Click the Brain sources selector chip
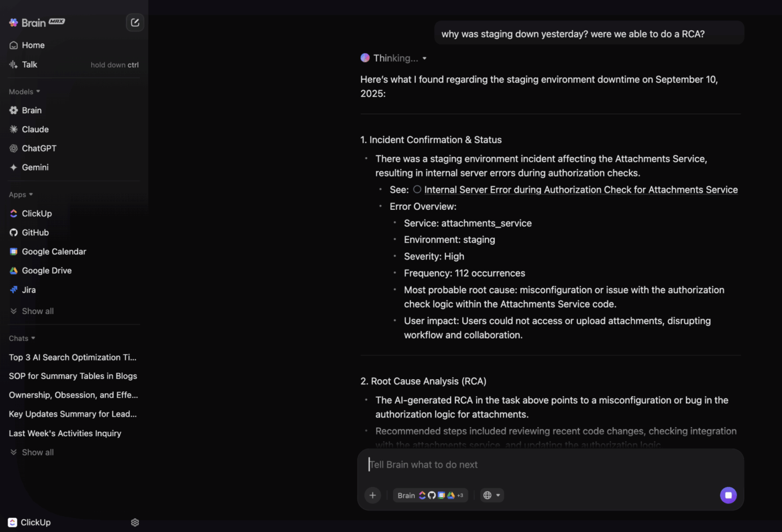 tap(430, 495)
